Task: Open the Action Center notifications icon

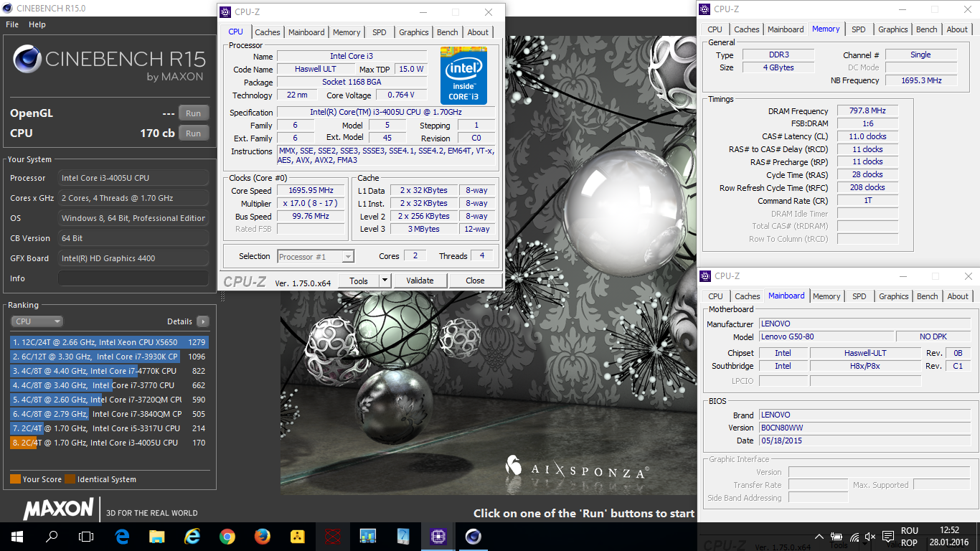Action: pos(887,537)
